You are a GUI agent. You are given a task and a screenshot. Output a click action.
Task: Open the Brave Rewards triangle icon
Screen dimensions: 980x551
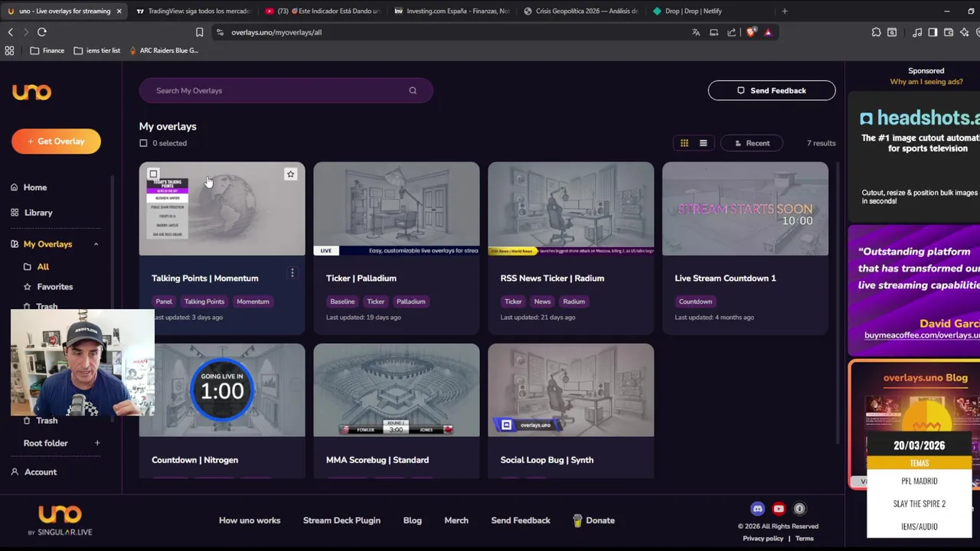(x=768, y=32)
